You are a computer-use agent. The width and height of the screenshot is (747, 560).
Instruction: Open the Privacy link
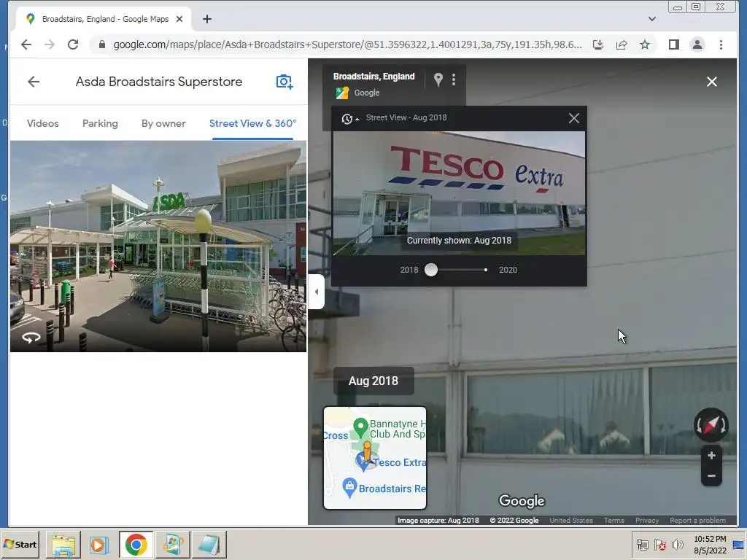click(x=646, y=521)
